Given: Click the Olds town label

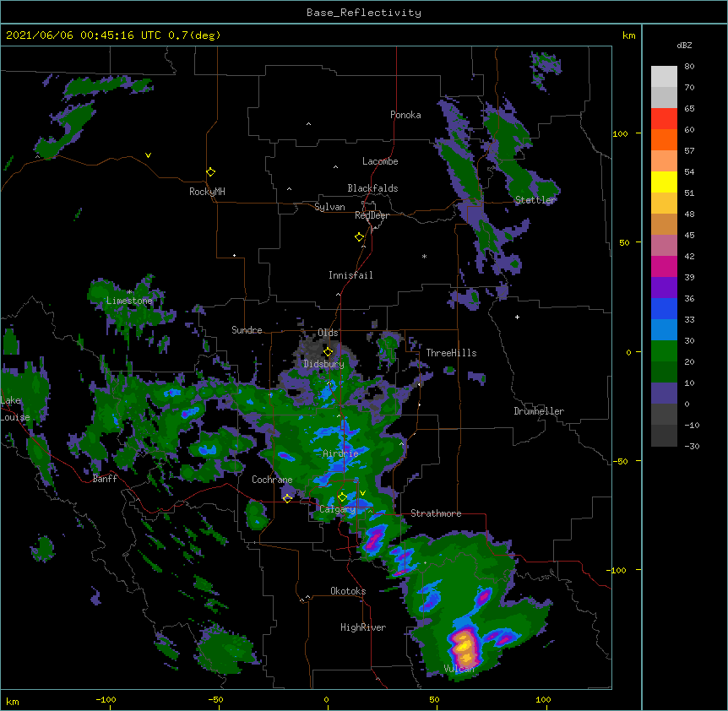Looking at the screenshot, I should coord(328,333).
